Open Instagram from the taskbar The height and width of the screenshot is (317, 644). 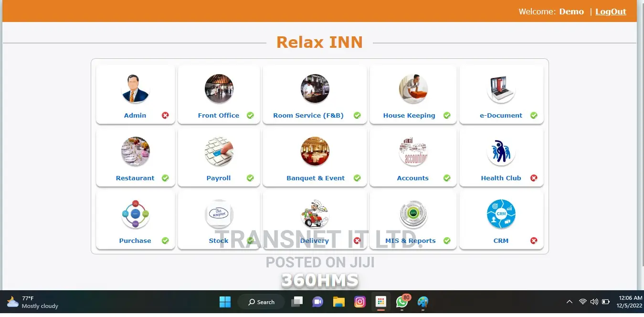click(360, 302)
